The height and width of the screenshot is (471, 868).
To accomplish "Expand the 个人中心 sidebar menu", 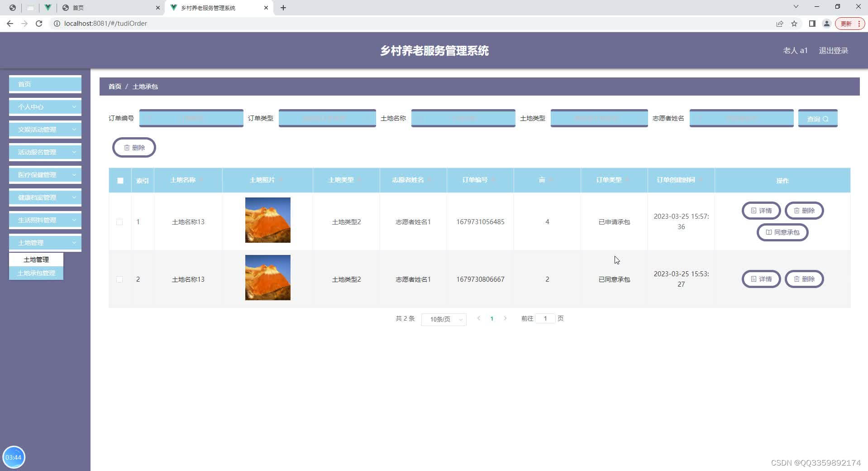I will [45, 107].
